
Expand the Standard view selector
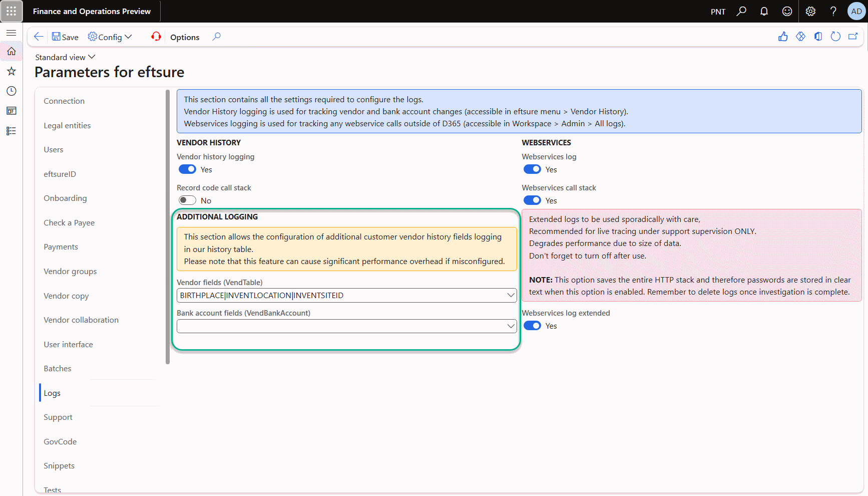coord(65,57)
